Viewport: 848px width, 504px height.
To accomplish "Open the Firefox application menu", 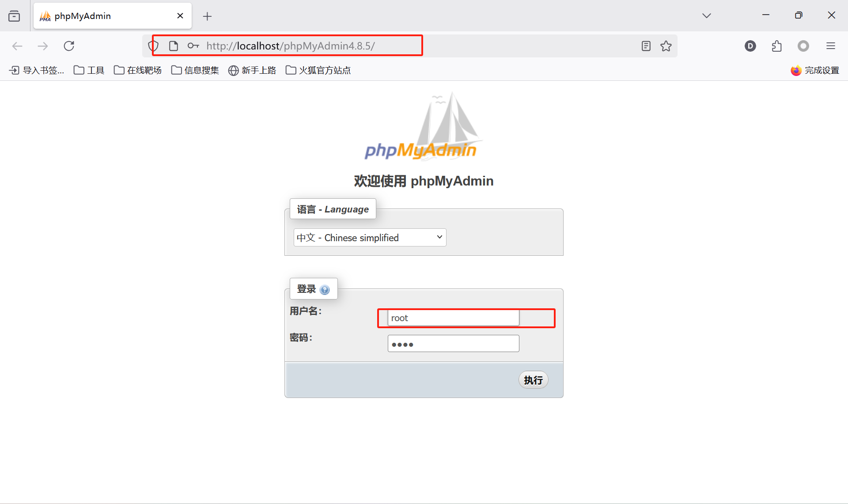I will pos(831,46).
